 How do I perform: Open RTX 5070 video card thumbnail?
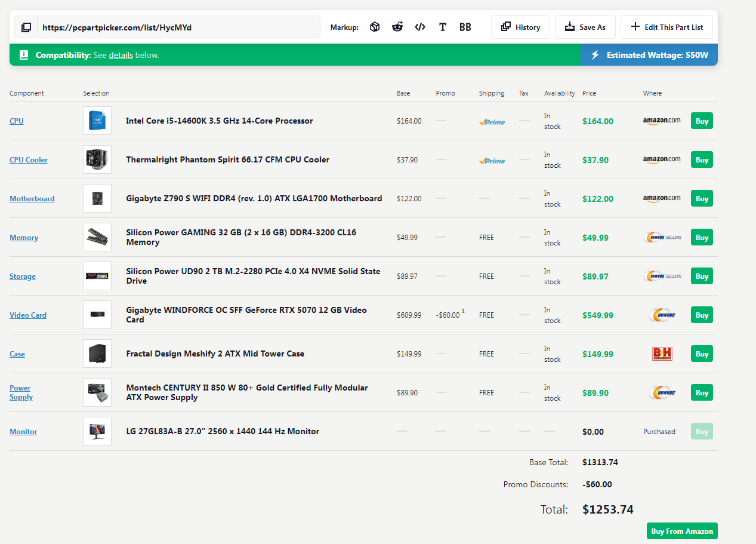97,315
